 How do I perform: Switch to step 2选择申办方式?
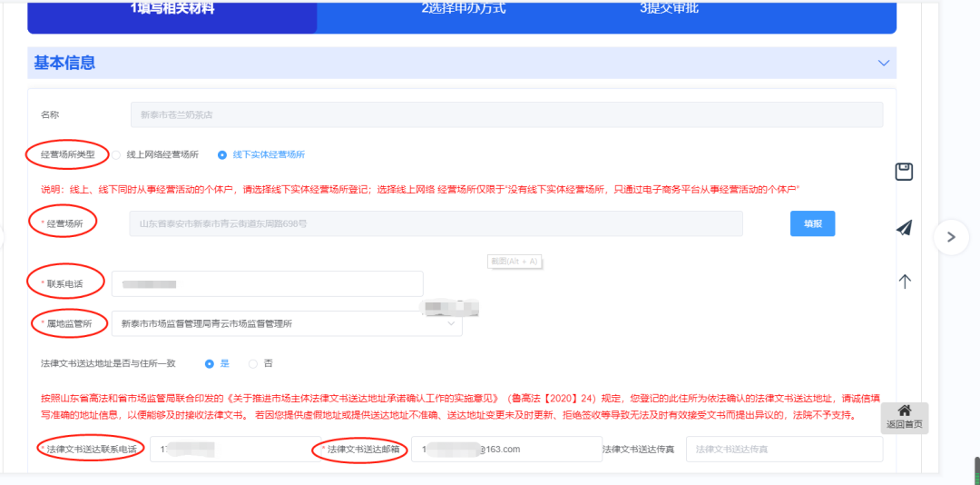click(463, 9)
